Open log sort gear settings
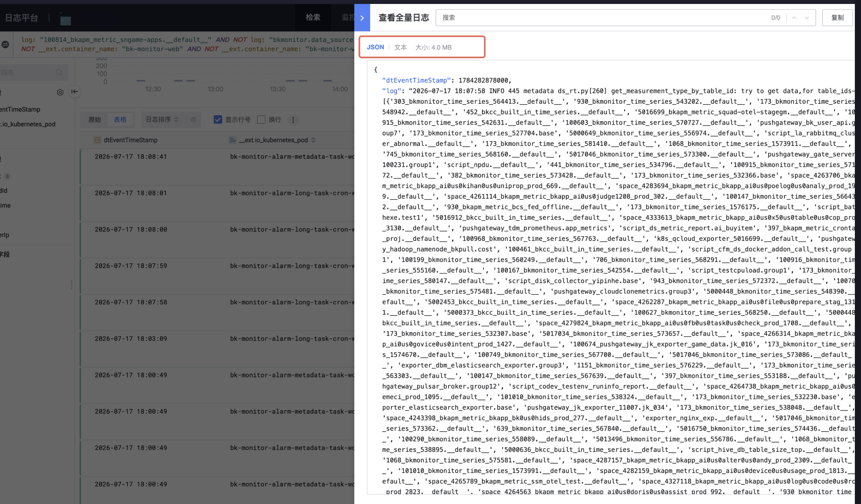 193,120
